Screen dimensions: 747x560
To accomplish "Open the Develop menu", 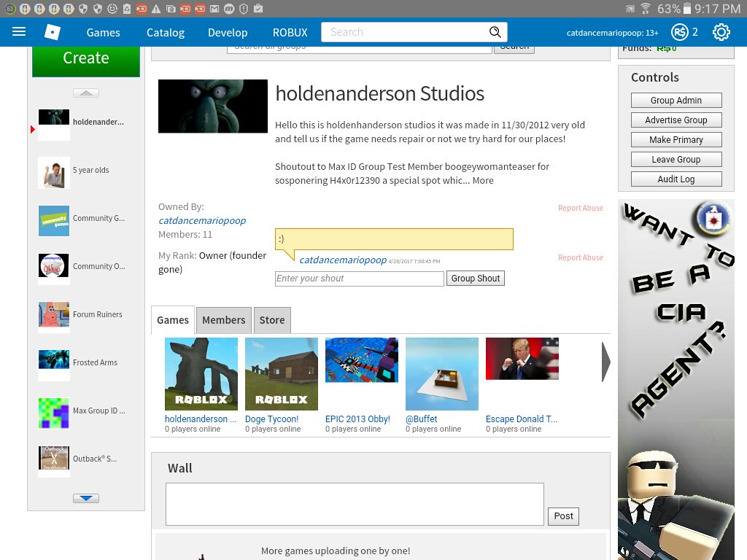I will (x=228, y=32).
